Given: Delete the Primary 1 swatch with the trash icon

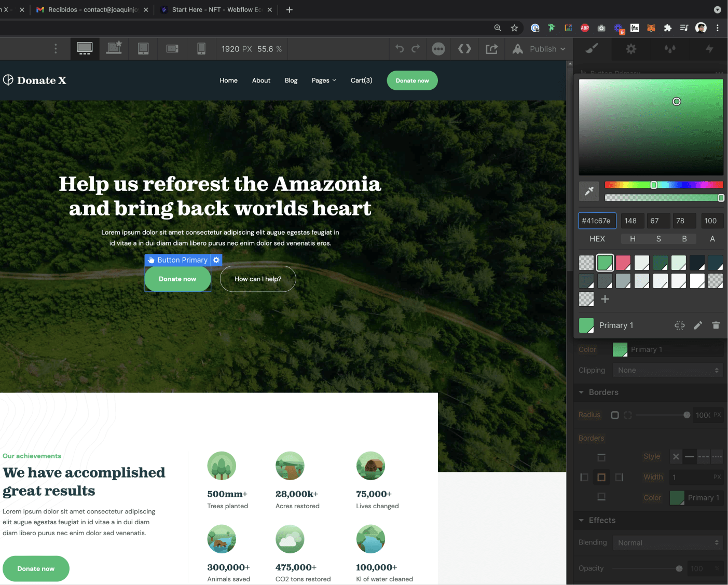Looking at the screenshot, I should 716,325.
